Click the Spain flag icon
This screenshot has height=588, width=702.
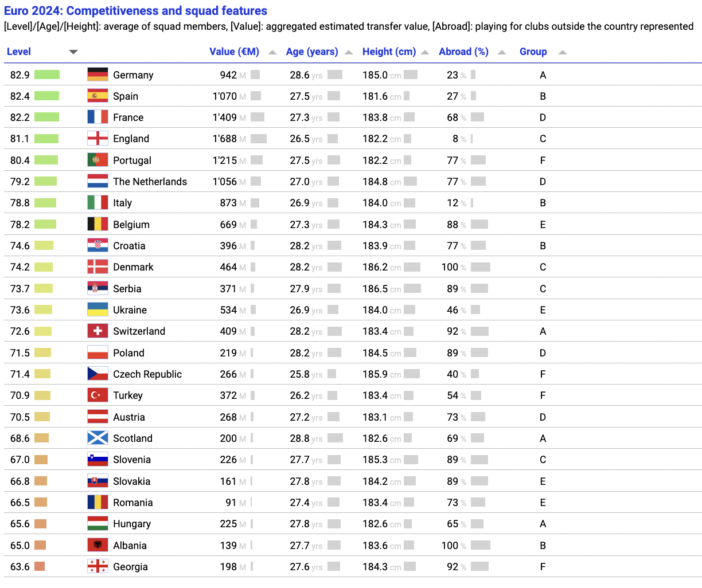click(x=97, y=96)
